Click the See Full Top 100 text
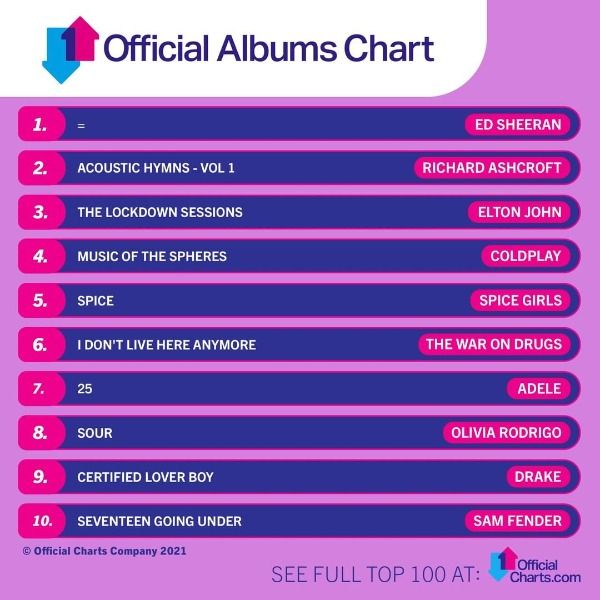 375,574
